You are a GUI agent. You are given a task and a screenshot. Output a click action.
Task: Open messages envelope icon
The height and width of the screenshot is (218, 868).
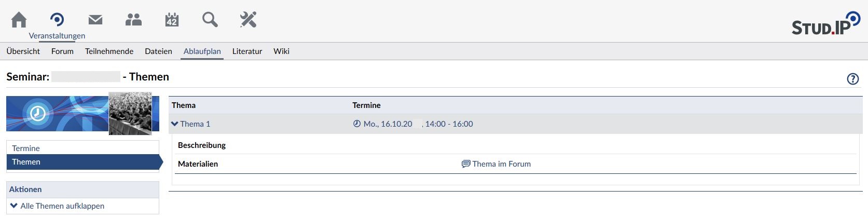95,20
